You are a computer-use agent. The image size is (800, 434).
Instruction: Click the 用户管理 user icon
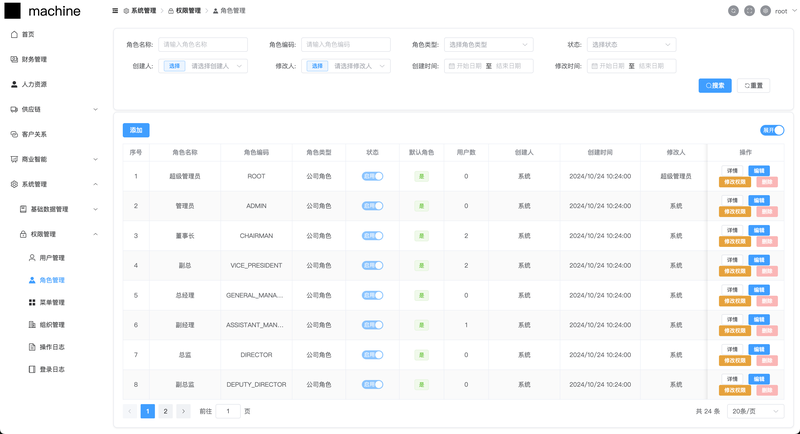pos(32,258)
